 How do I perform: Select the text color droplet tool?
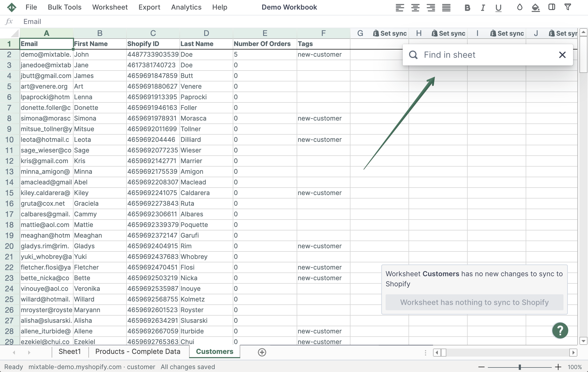click(519, 7)
